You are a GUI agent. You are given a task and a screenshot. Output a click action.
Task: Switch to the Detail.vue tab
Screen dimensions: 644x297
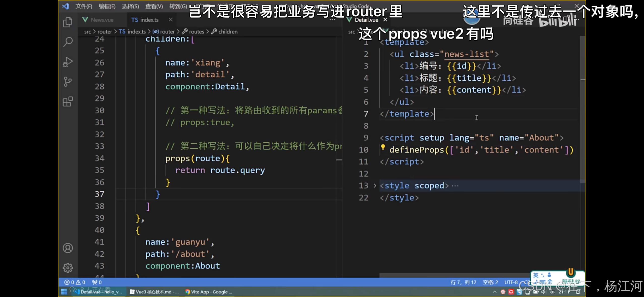coord(367,20)
